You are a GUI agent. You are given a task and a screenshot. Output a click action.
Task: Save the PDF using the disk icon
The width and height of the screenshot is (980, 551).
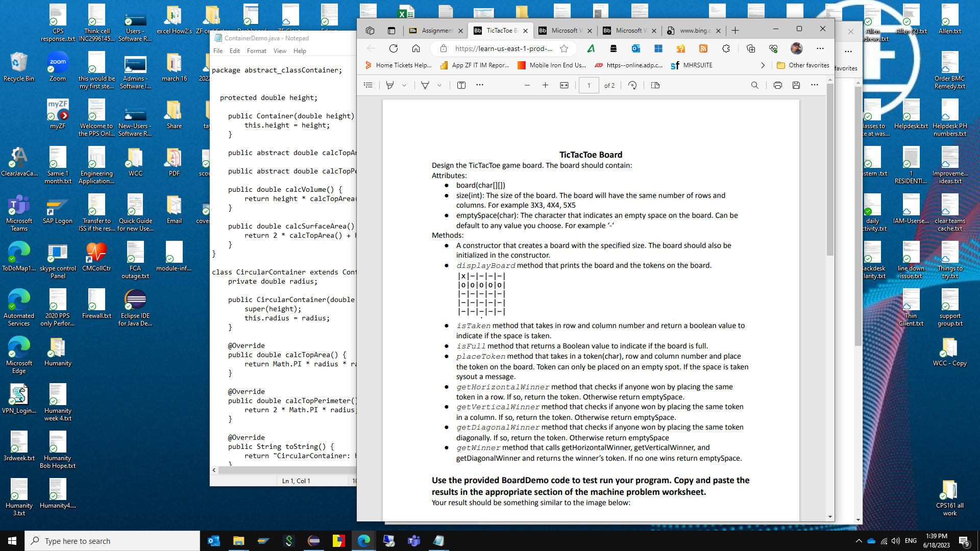pos(796,85)
